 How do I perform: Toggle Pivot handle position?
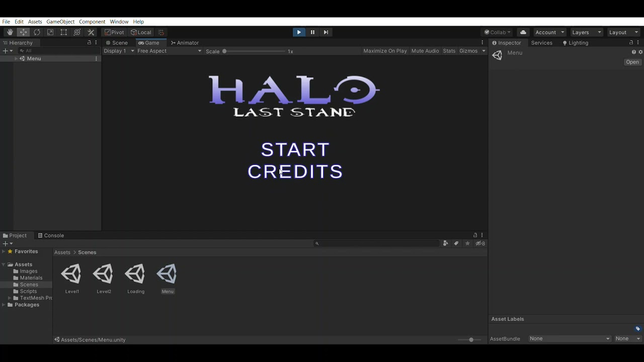click(114, 32)
